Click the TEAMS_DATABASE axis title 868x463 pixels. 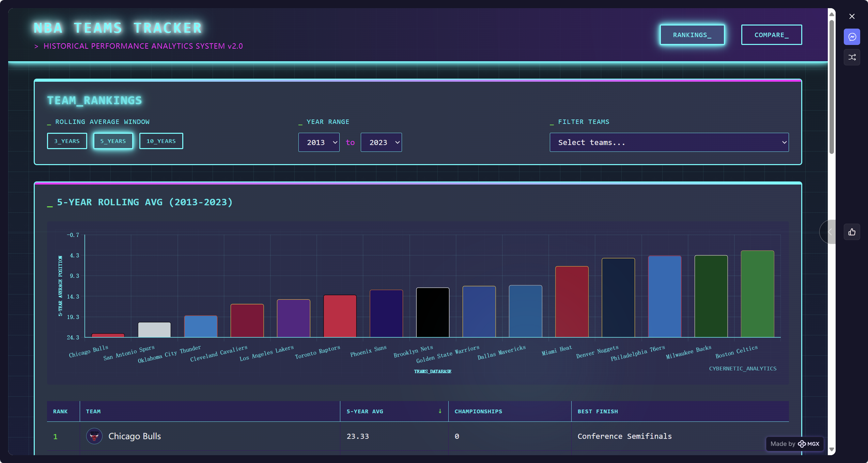(x=433, y=371)
